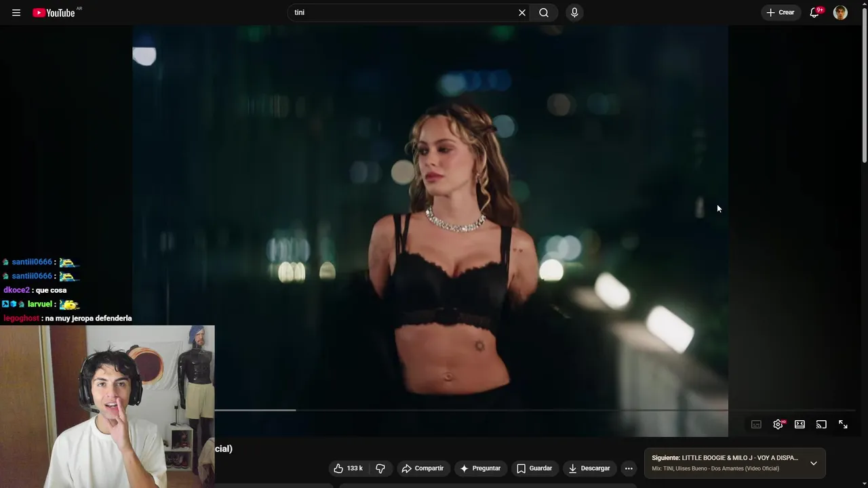This screenshot has height=488, width=868.
Task: Clear the search box with X
Action: (x=522, y=13)
